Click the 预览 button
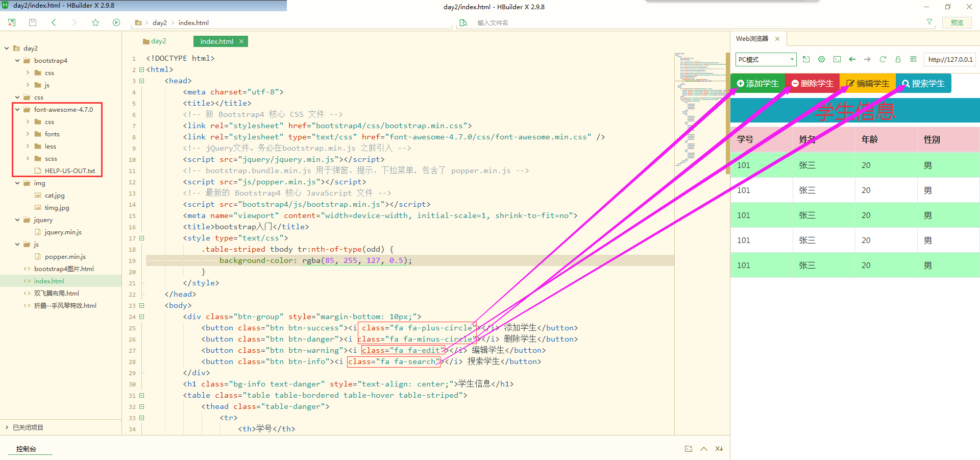Image resolution: width=980 pixels, height=460 pixels. [x=957, y=22]
